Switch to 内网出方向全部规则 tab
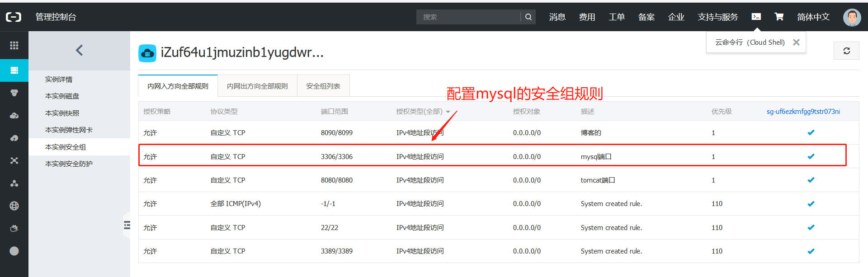This screenshot has width=868, height=277. [257, 86]
